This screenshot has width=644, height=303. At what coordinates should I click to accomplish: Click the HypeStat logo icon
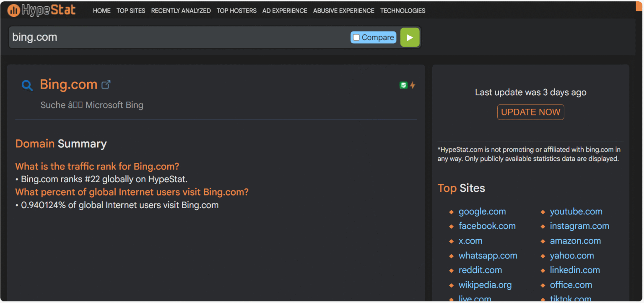pos(13,10)
